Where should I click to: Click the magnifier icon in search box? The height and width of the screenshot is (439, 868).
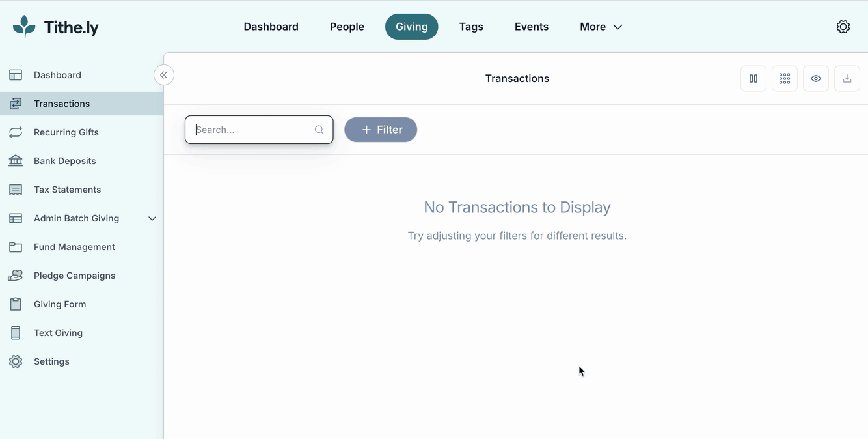coord(319,130)
